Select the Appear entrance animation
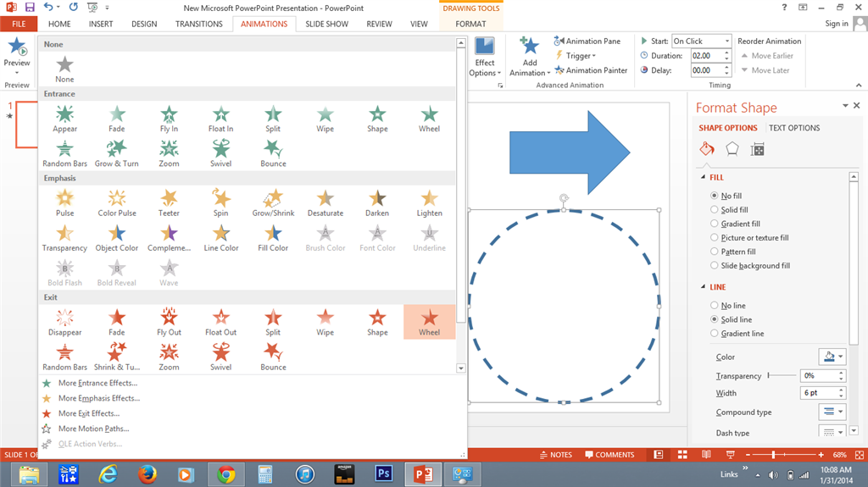Image resolution: width=868 pixels, height=487 pixels. click(x=64, y=119)
